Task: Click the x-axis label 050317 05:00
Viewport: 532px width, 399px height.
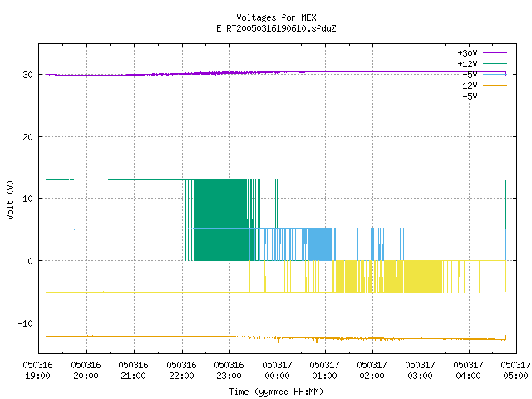Action: click(515, 370)
